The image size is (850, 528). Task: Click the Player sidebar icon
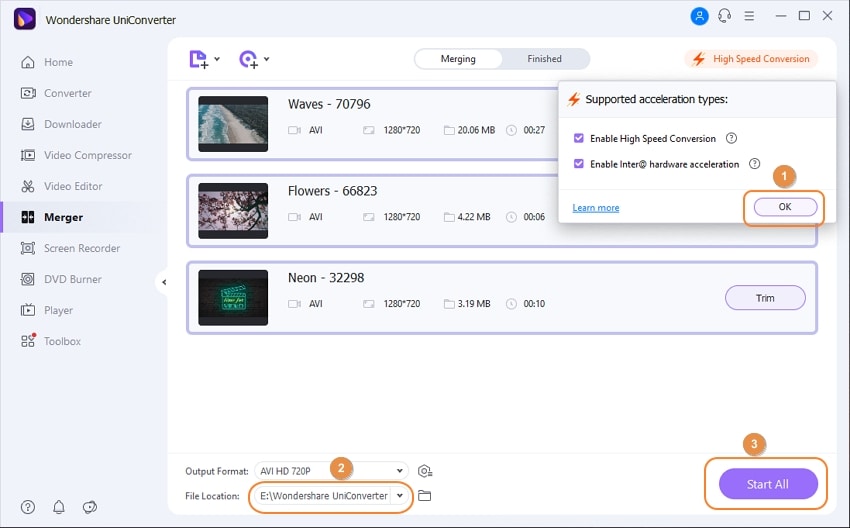click(x=28, y=310)
